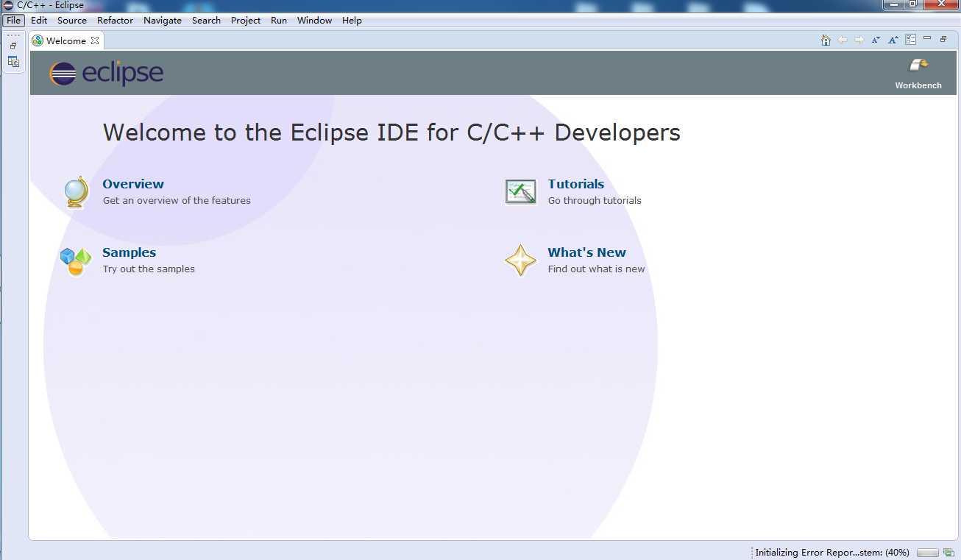
Task: Click the What's New star icon
Action: [x=520, y=260]
